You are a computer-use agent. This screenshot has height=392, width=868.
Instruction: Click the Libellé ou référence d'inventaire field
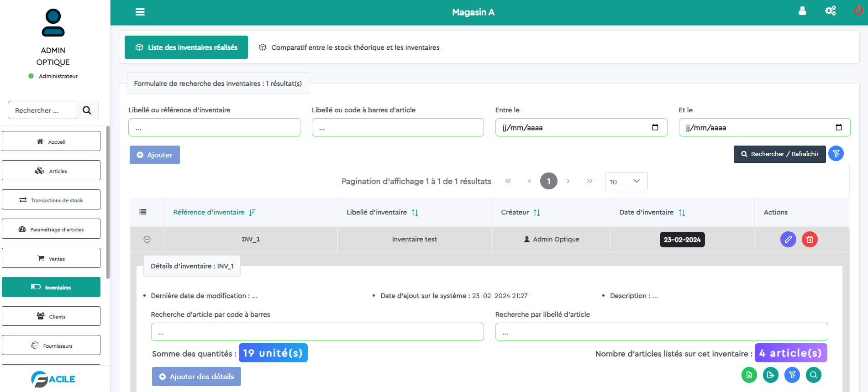pyautogui.click(x=214, y=127)
